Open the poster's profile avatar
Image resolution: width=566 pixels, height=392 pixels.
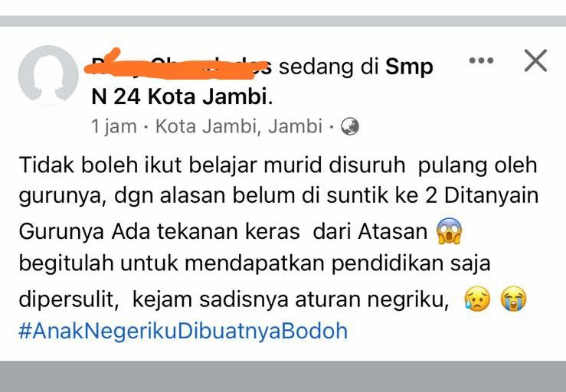(x=48, y=75)
